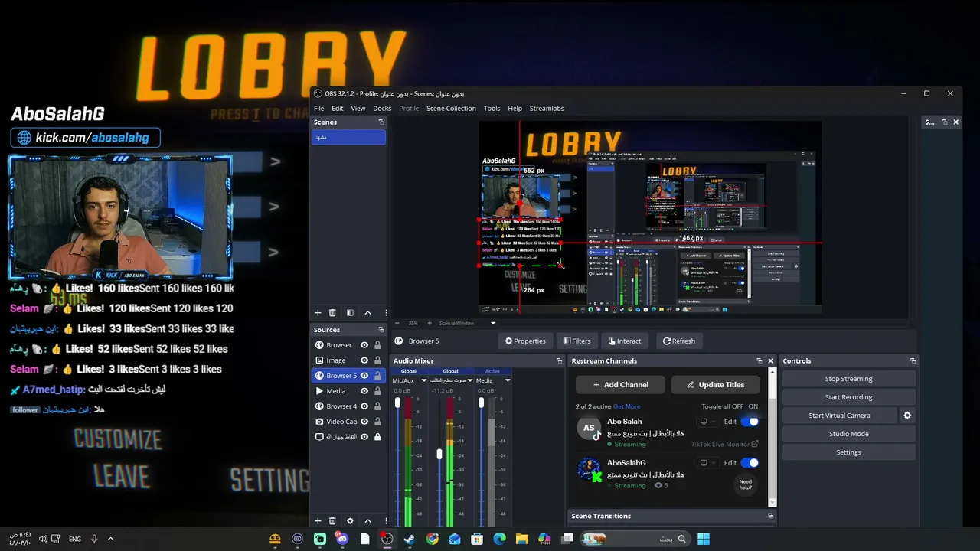Enable Studio Mode
980x551 pixels.
click(x=848, y=434)
